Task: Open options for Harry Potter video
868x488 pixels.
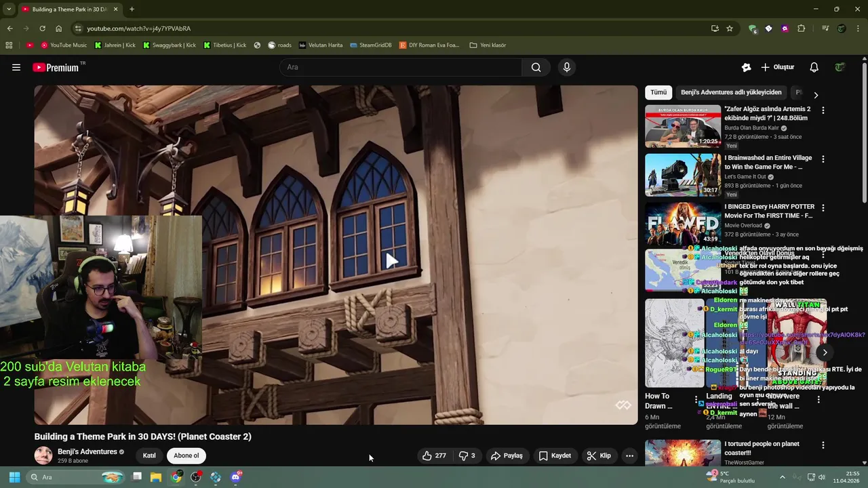Action: [823, 207]
